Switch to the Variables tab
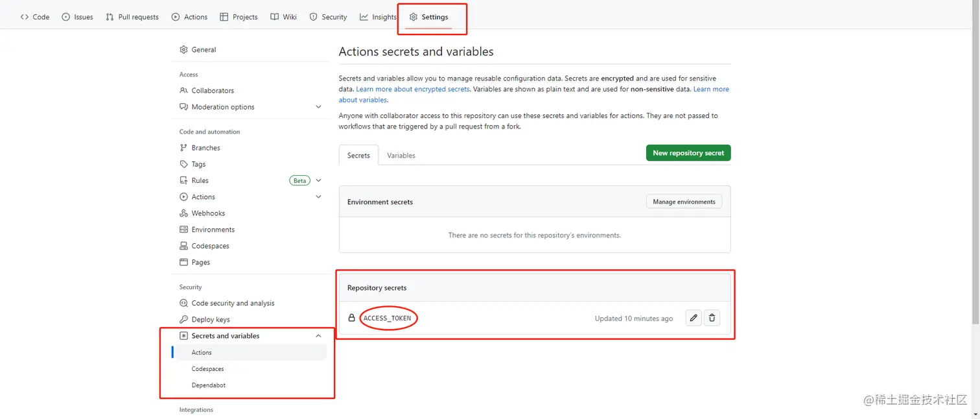980x419 pixels. click(x=401, y=155)
